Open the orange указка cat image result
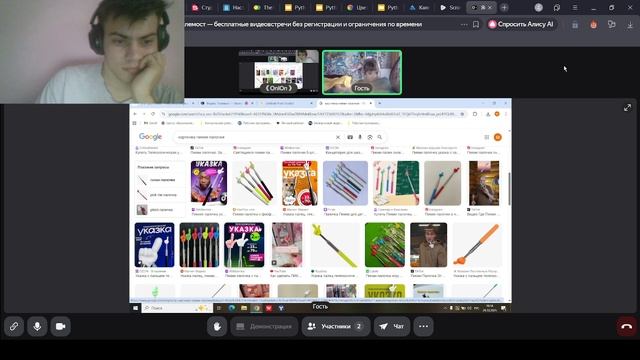The width and height of the screenshot is (640, 360). pyautogui.click(x=300, y=183)
